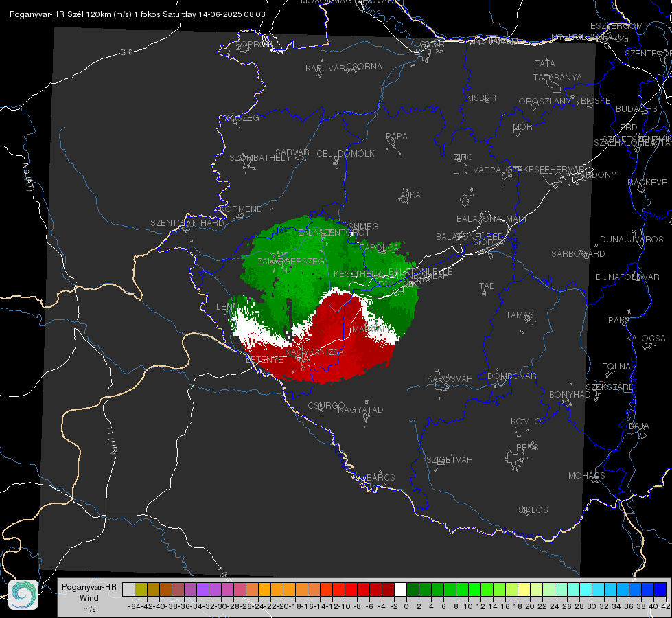672x618 pixels.
Task: Click the 'm/s' unit label in legend
Action: 89,608
